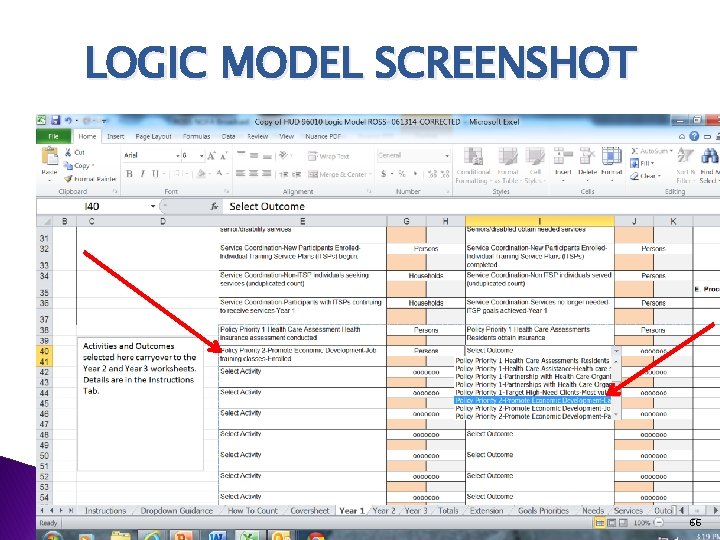This screenshot has height=540, width=720.
Task: Open the File tab
Action: (53, 136)
